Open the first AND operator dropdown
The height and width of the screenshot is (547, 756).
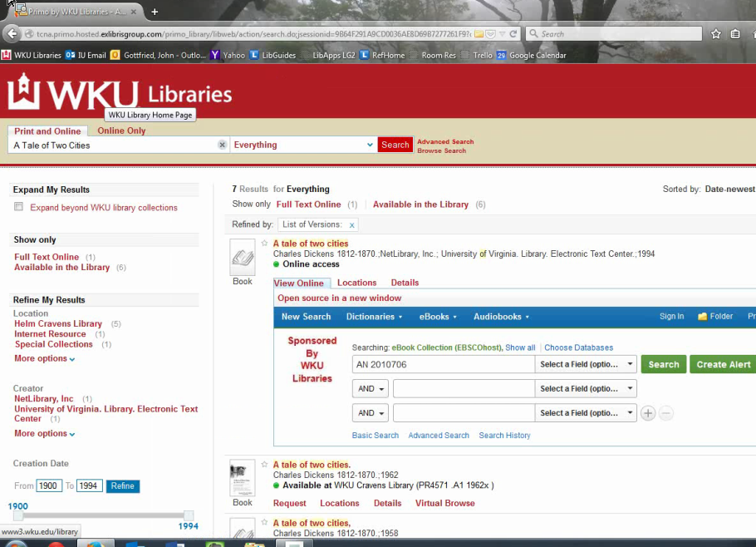[x=371, y=389]
